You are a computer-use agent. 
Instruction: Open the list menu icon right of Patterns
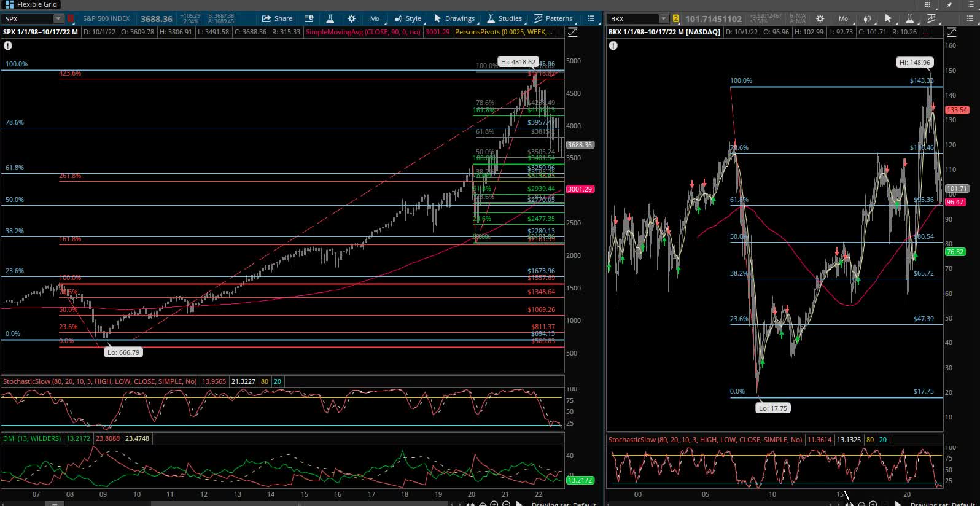click(591, 18)
